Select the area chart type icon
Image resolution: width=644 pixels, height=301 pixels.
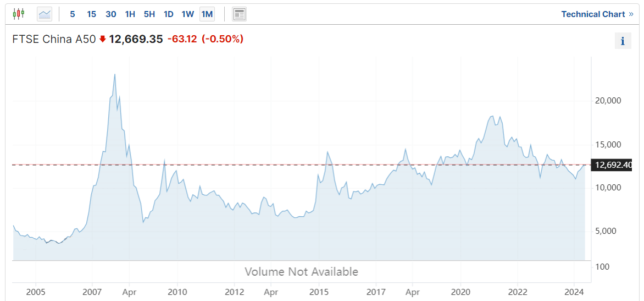point(45,14)
